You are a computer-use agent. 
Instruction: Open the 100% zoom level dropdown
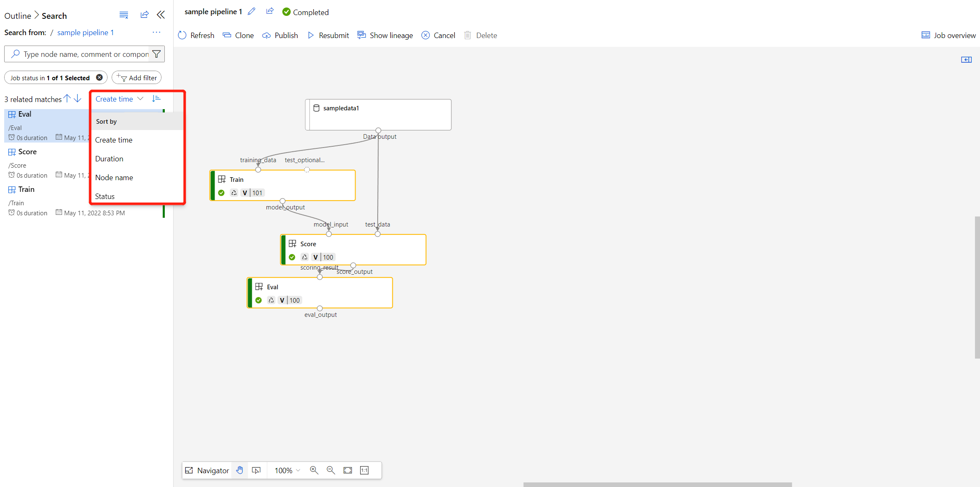pos(287,470)
